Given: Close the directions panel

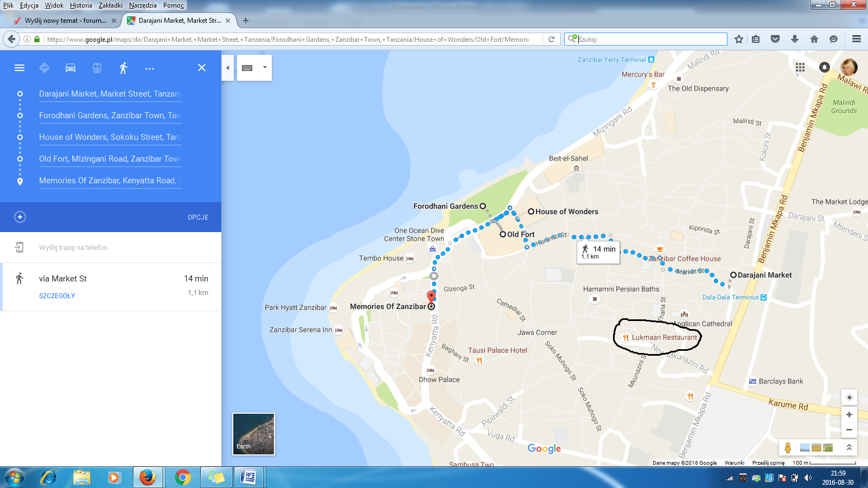Looking at the screenshot, I should [x=202, y=68].
